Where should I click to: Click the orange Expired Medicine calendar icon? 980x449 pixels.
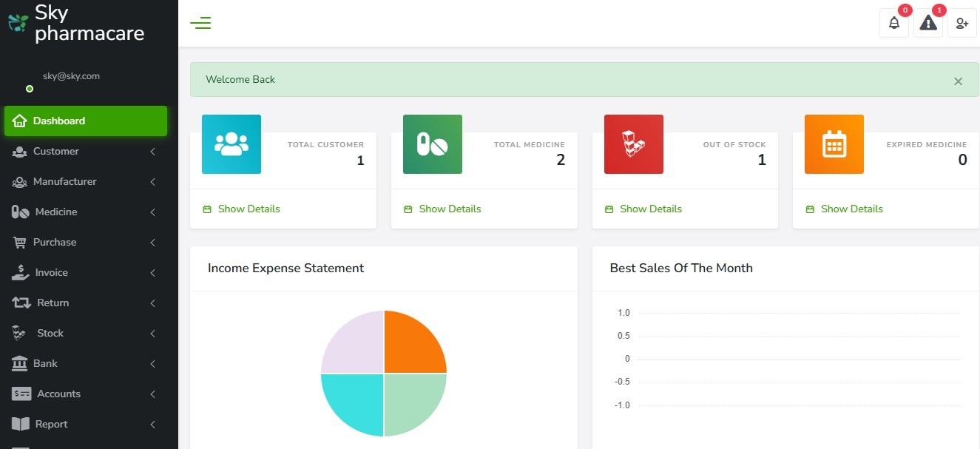tap(834, 144)
